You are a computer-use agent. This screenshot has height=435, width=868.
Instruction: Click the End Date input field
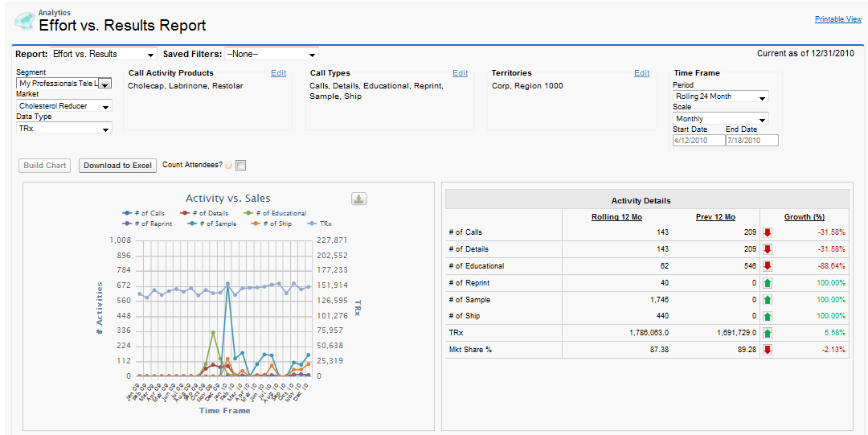point(751,141)
